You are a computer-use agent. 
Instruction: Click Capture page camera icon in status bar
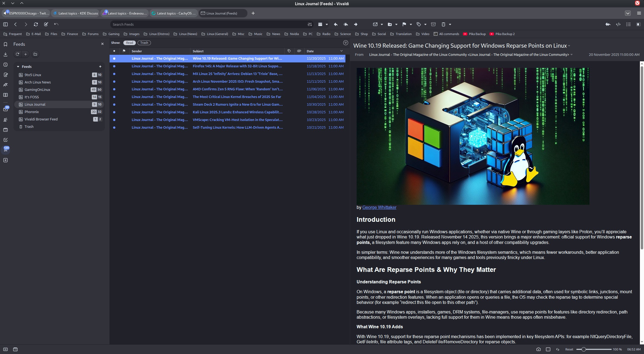click(538, 349)
